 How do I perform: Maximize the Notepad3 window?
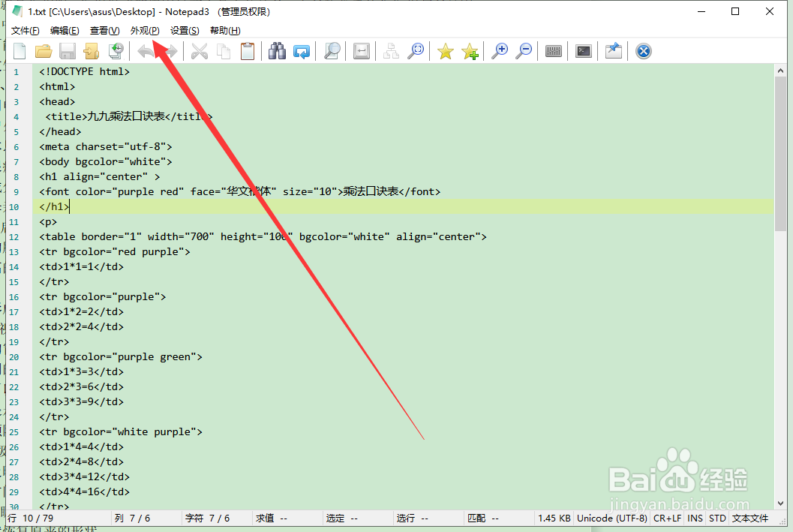[735, 11]
